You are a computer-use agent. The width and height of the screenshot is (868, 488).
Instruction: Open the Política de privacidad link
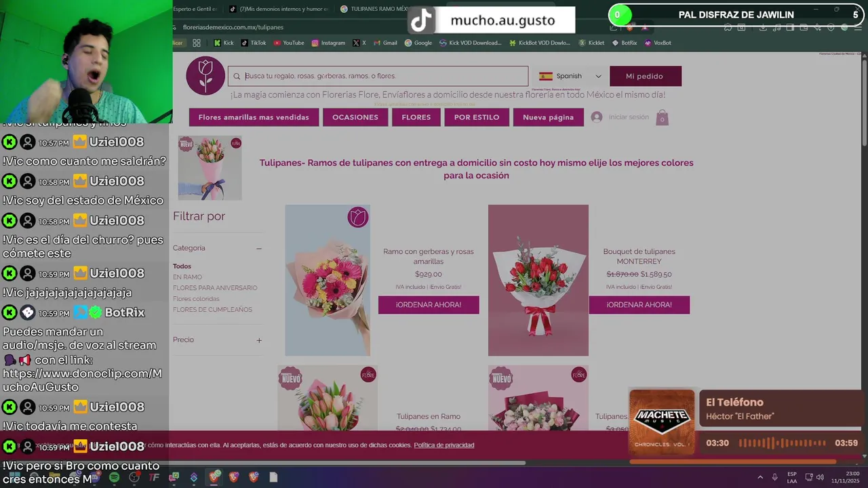point(444,445)
